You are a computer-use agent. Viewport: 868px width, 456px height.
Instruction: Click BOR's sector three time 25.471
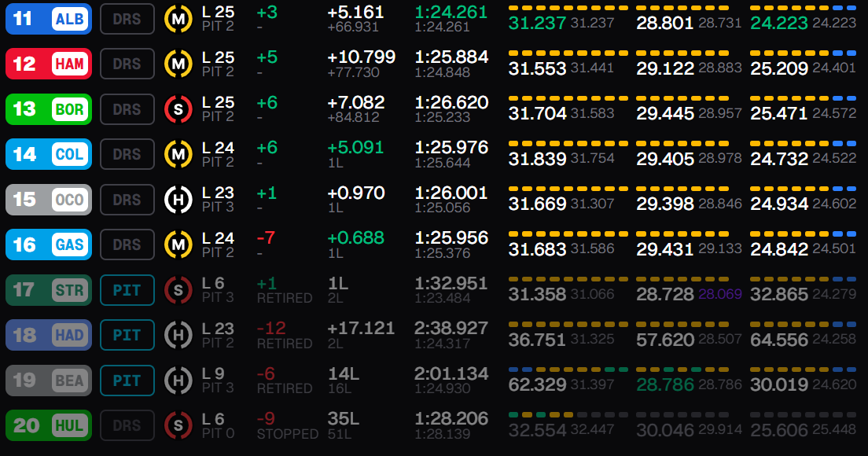point(779,113)
